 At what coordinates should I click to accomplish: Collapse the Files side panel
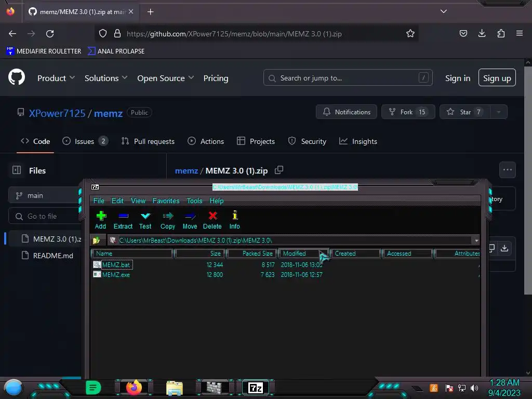click(17, 170)
